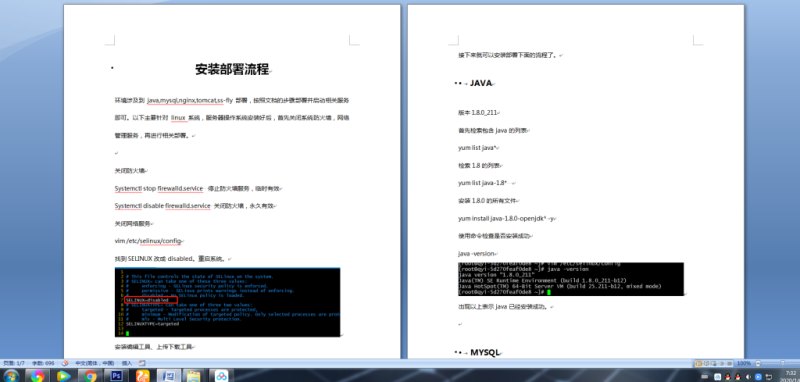Open the Windows Start menu

click(x=11, y=376)
